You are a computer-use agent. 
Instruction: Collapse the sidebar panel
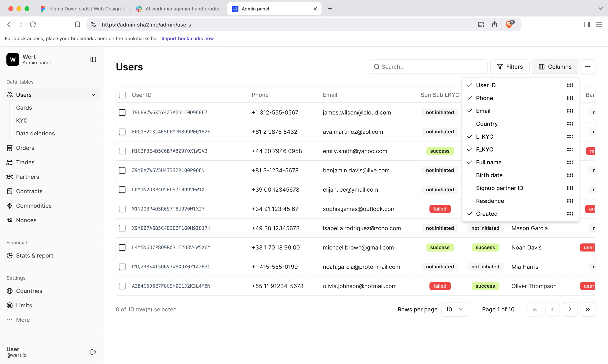[x=93, y=59]
